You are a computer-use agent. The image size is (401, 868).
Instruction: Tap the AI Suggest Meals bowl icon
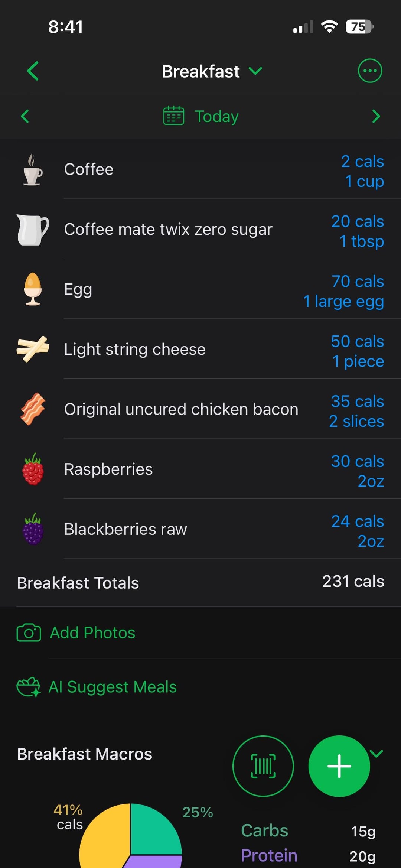point(29,687)
